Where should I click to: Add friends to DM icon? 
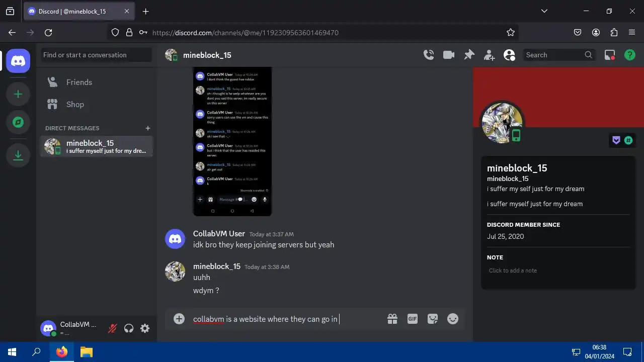point(489,55)
